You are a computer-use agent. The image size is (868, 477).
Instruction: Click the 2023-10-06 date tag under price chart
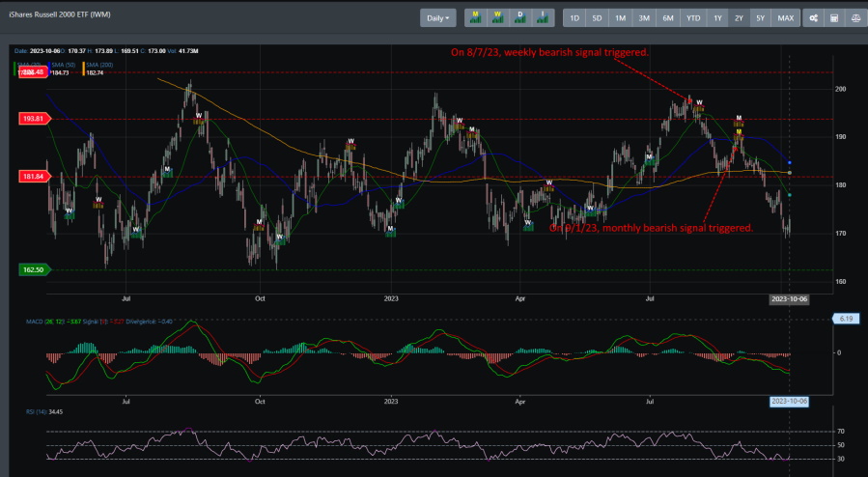[x=790, y=298]
